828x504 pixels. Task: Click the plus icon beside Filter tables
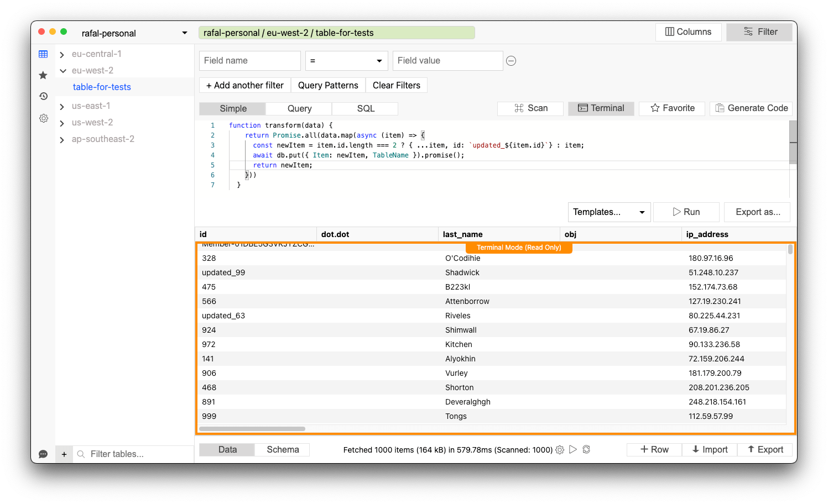64,454
